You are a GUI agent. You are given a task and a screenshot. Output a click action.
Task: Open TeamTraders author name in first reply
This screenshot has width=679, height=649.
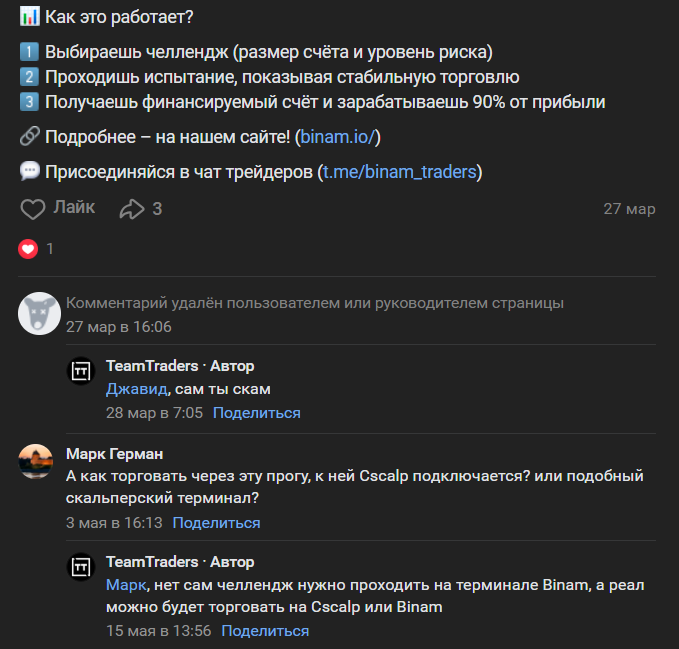tap(152, 366)
